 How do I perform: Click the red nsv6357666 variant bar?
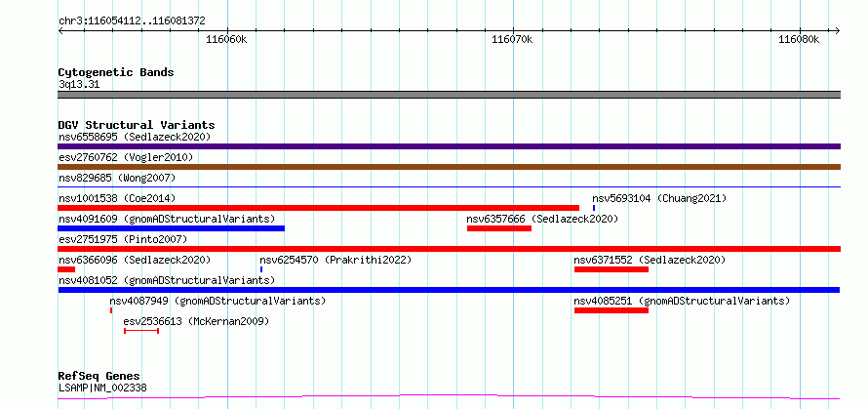[x=499, y=228]
